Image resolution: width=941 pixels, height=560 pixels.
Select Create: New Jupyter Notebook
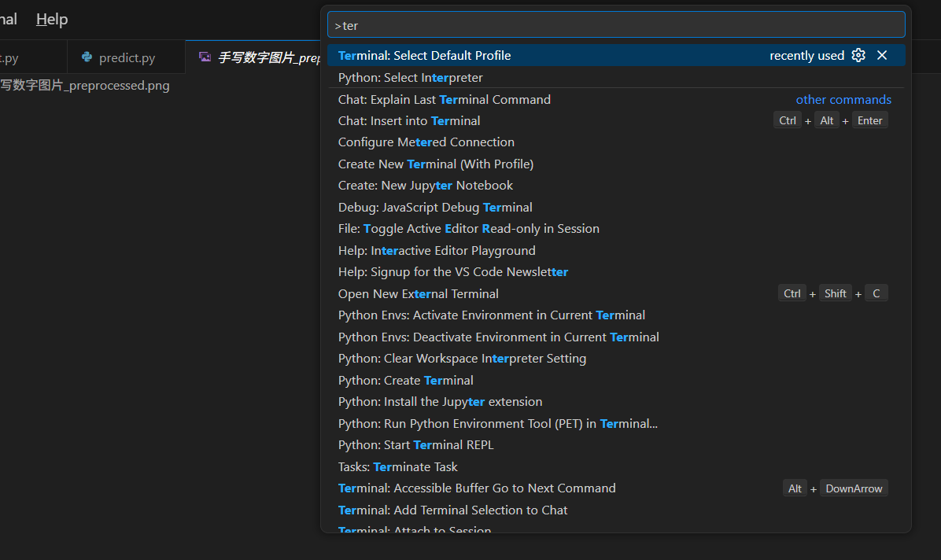tap(616, 186)
